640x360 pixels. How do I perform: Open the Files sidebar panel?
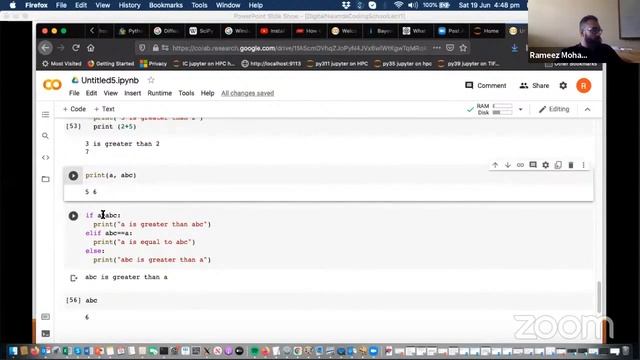coord(45,179)
